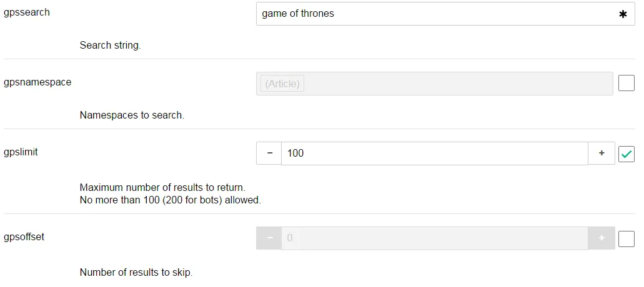Click the gpssearch text field
This screenshot has height=287, width=644.
point(445,14)
